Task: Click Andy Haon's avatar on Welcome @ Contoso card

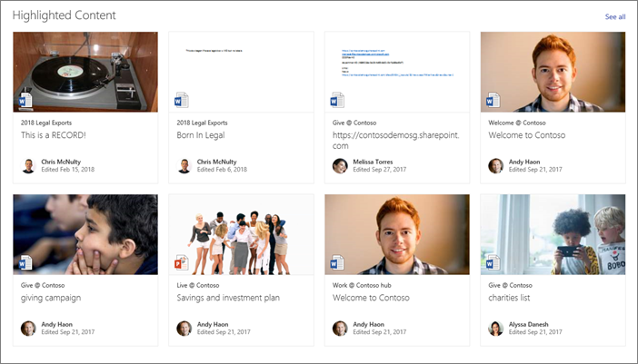Action: tap(495, 166)
